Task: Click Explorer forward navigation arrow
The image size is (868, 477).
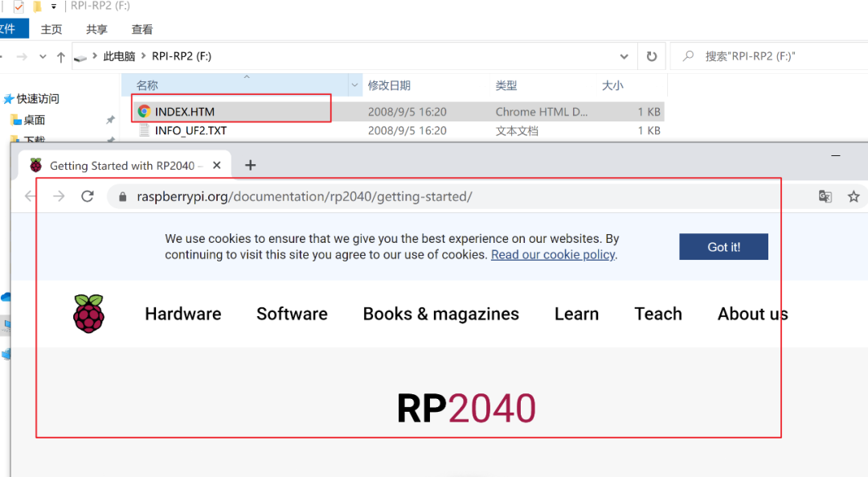Action: click(x=23, y=56)
